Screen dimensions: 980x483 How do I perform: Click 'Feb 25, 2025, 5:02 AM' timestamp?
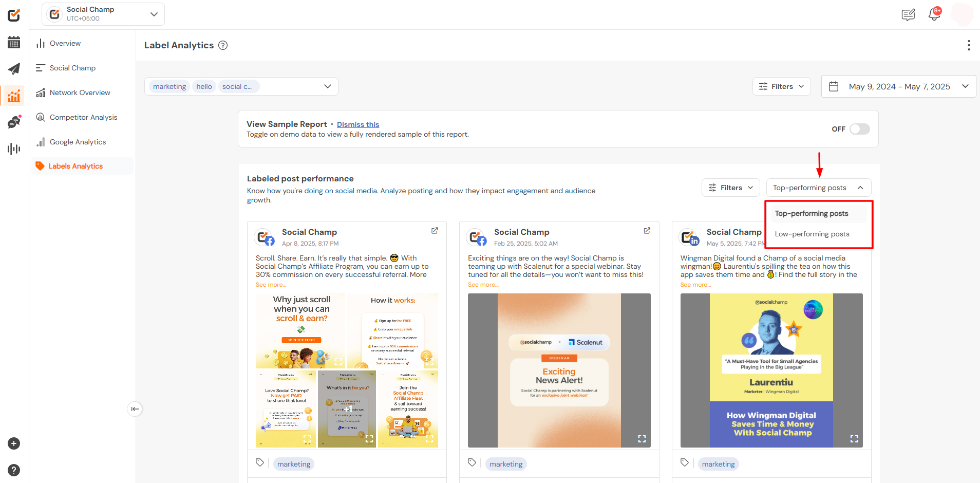526,244
